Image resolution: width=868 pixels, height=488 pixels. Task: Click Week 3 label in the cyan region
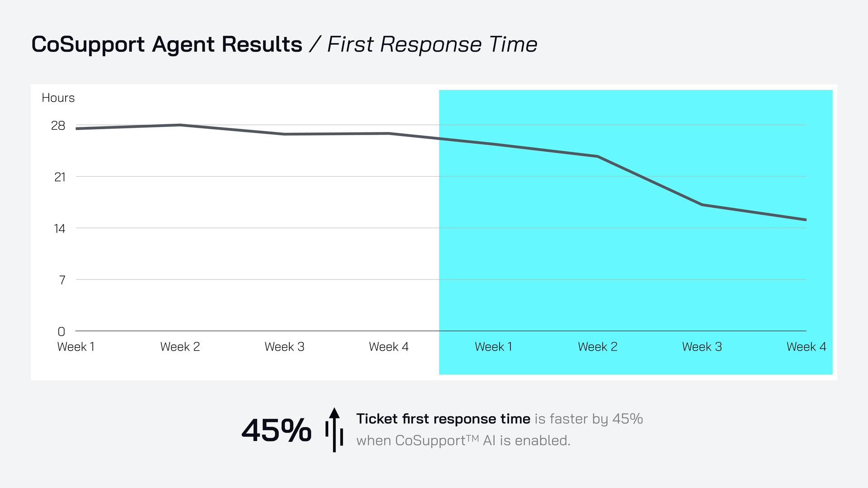tap(702, 347)
